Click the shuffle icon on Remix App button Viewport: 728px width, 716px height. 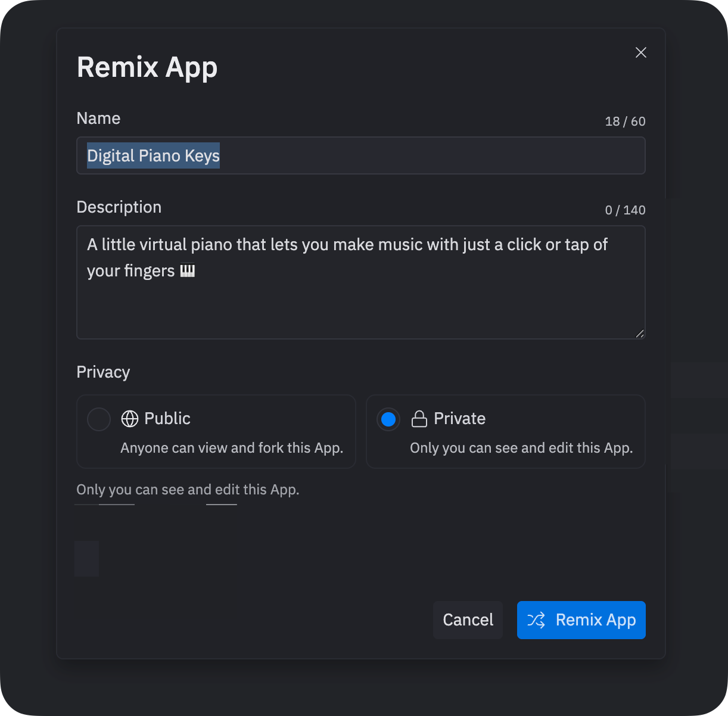click(x=537, y=620)
